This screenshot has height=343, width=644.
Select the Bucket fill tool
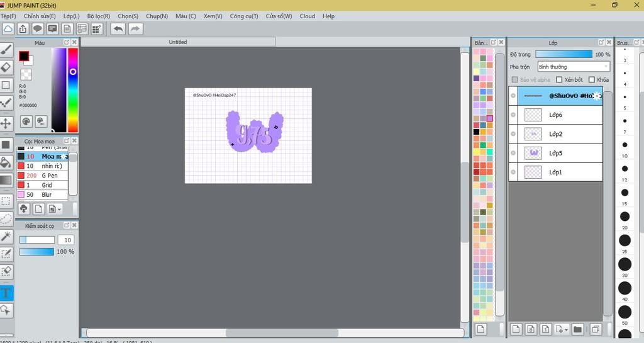pos(6,162)
